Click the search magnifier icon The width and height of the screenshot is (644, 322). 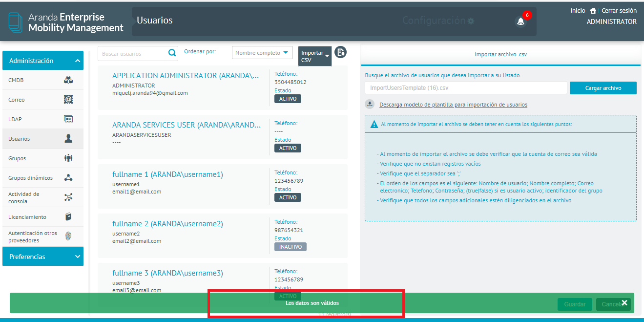click(x=172, y=53)
